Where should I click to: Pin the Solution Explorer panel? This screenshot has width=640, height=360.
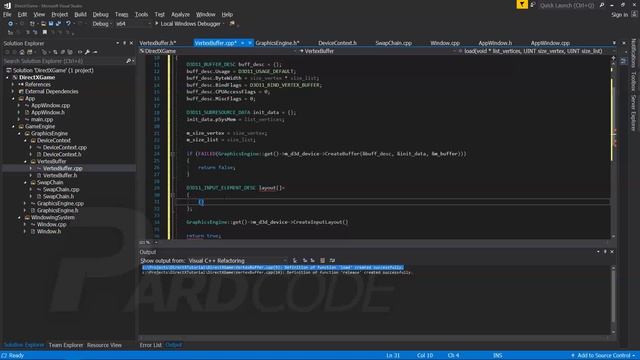(124, 43)
